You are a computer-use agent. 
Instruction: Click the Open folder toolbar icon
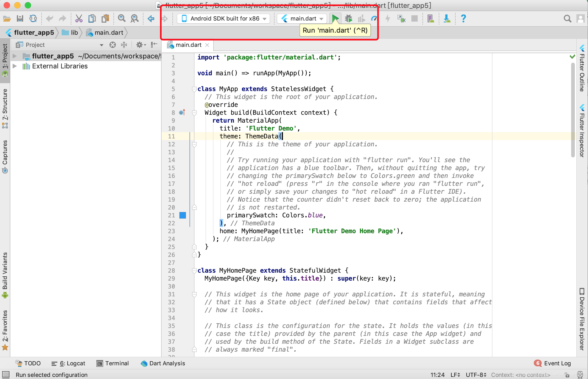(7, 18)
